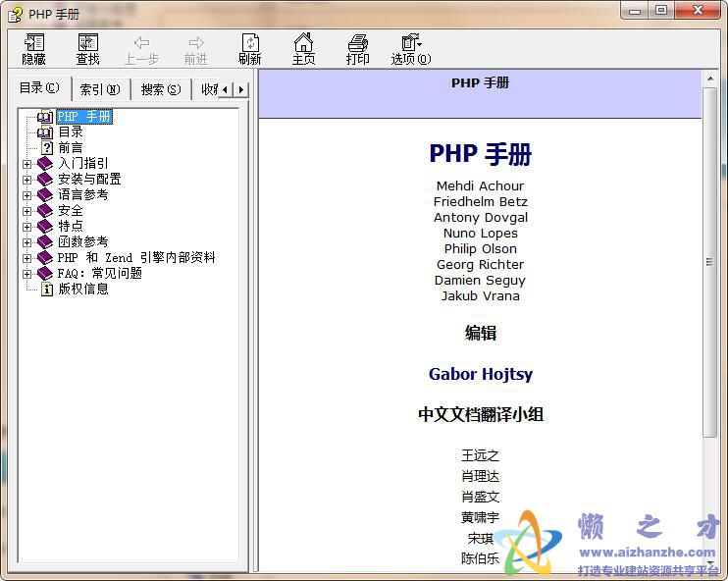
Task: Expand the FAQ: 常见问题 tree node
Action: click(26, 275)
